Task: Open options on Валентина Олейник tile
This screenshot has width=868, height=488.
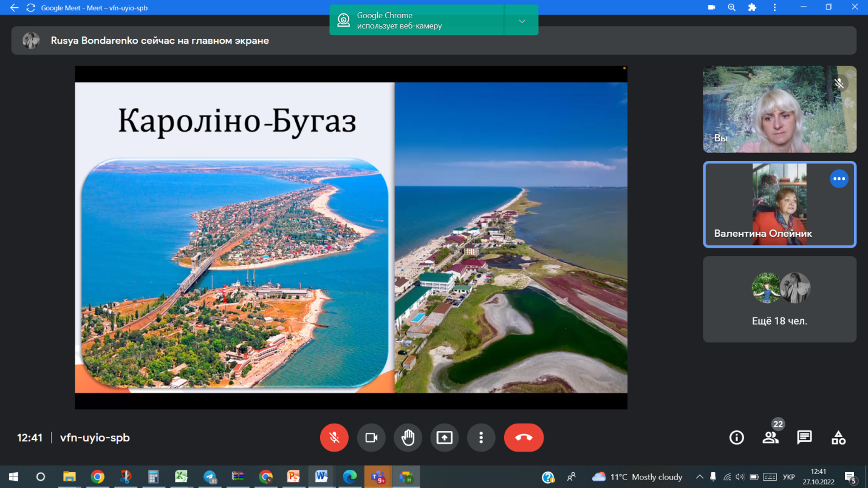Action: tap(839, 179)
